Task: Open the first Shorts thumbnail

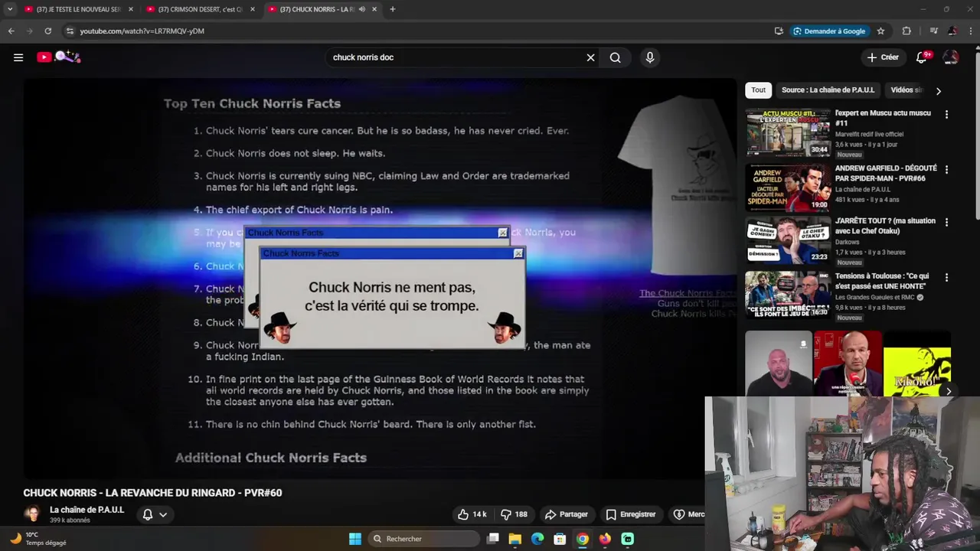Action: [x=779, y=364]
